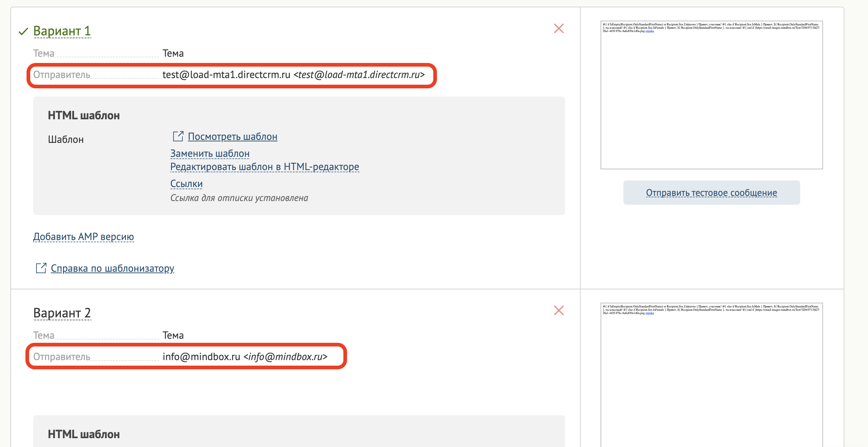Viewport: 868px width, 447px height.
Task: Click the Заменить шаблон link
Action: tap(210, 154)
